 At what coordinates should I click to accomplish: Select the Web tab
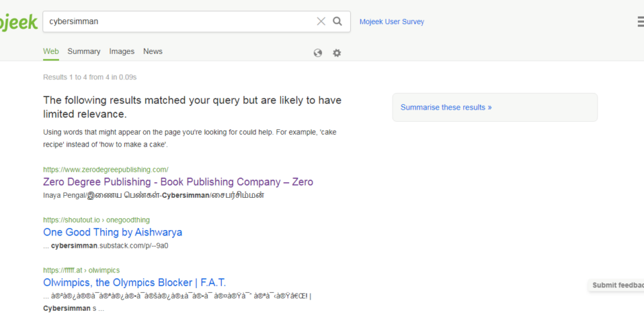click(51, 51)
